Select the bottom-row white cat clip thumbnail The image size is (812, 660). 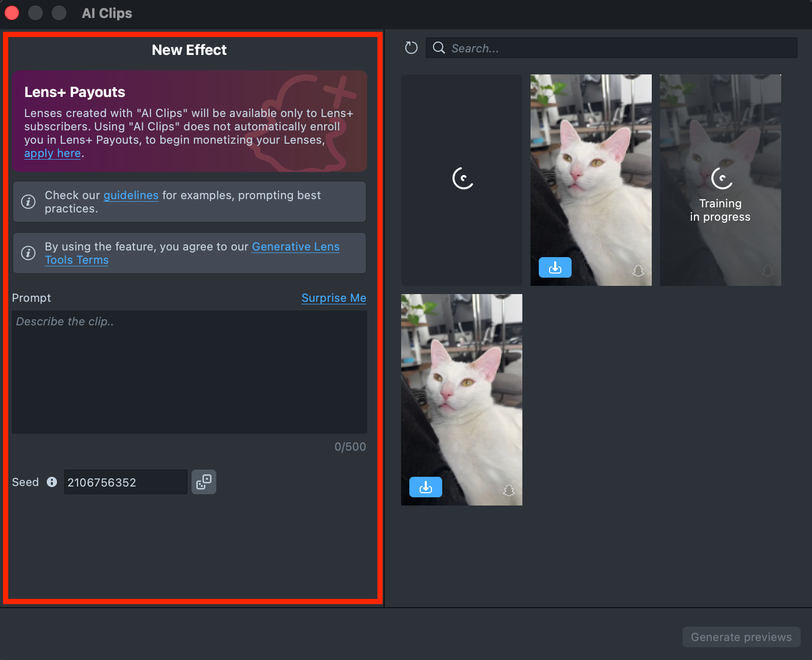click(x=462, y=400)
